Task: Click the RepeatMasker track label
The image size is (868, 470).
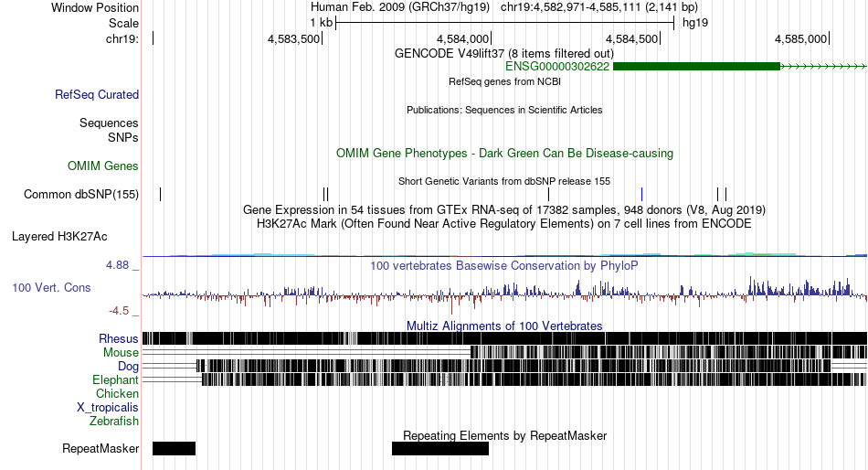Action: (x=101, y=448)
